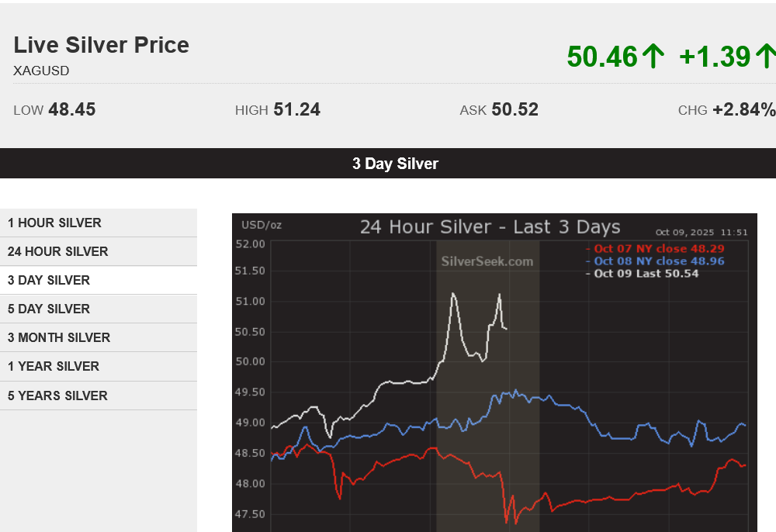View the 3 MONTH SILVER chart
Image resolution: width=776 pixels, height=532 pixels.
click(x=59, y=337)
